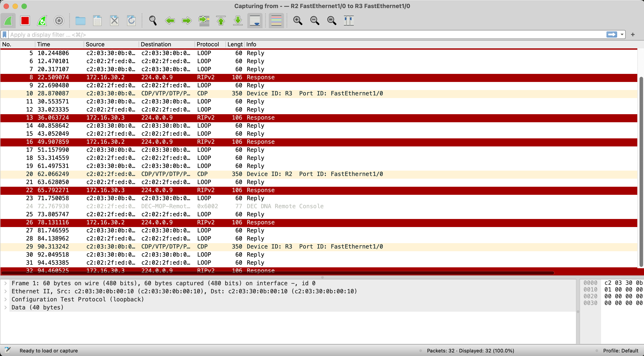Jump to the last packet
Screen dimensions: 644x356
pyautogui.click(x=238, y=21)
